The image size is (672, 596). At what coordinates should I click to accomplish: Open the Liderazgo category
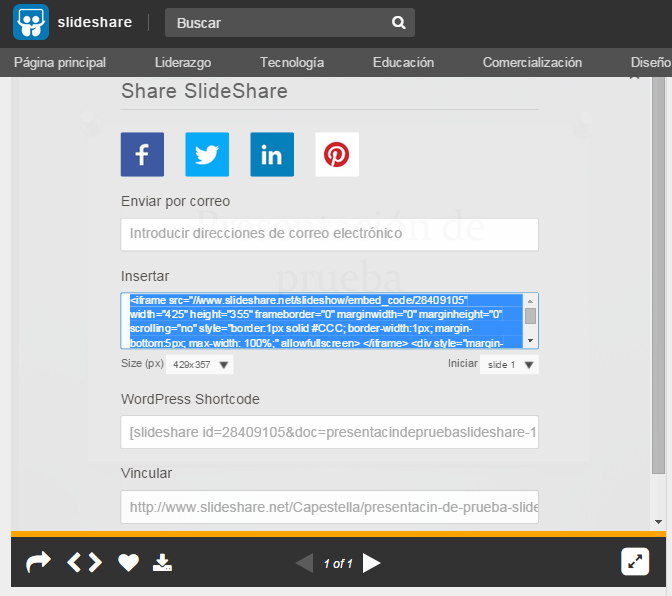[x=183, y=63]
